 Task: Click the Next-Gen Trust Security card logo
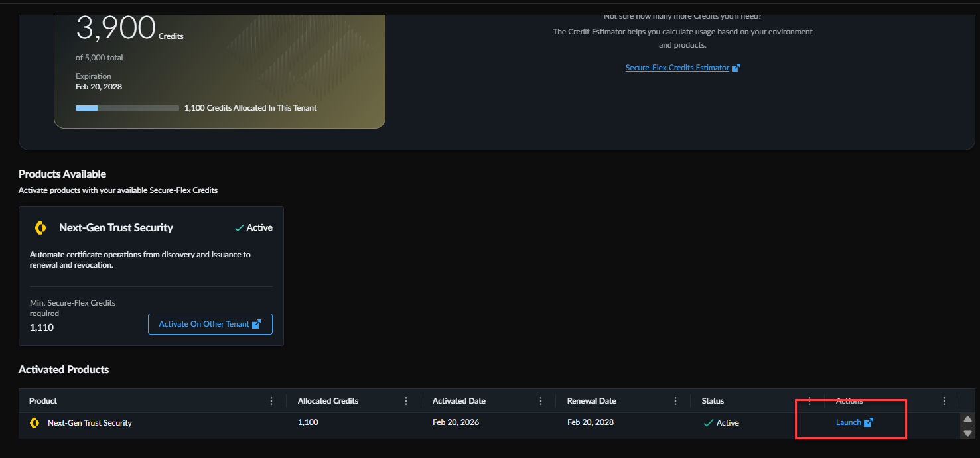[40, 227]
